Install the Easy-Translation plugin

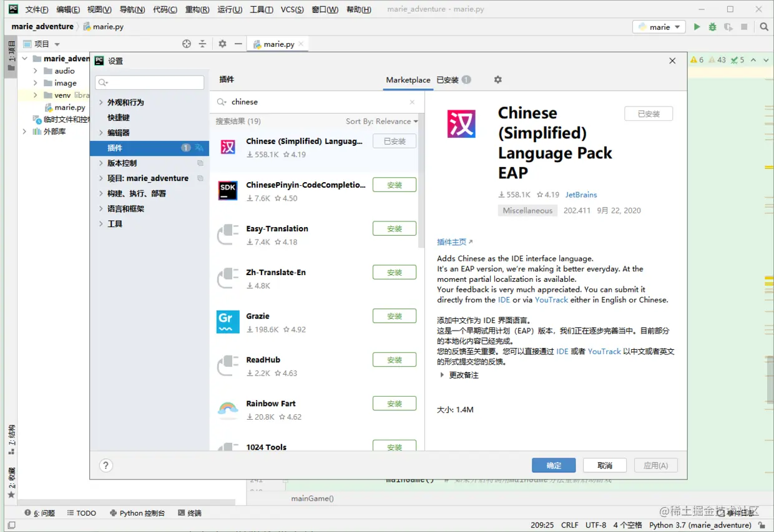[x=394, y=228]
